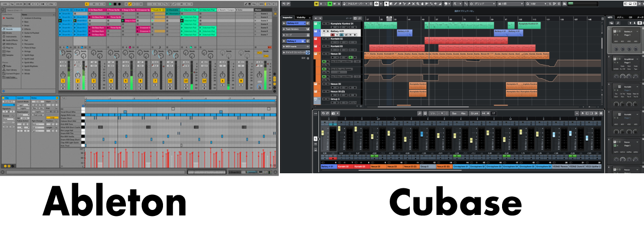
Task: Toggle MIDI map mode in Ableton
Action: tap(261, 4)
